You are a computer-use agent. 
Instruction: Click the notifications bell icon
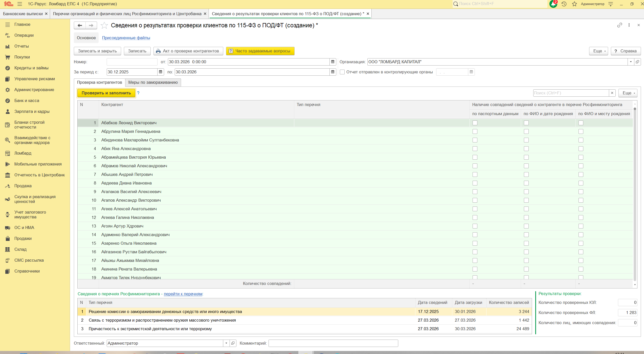(553, 4)
